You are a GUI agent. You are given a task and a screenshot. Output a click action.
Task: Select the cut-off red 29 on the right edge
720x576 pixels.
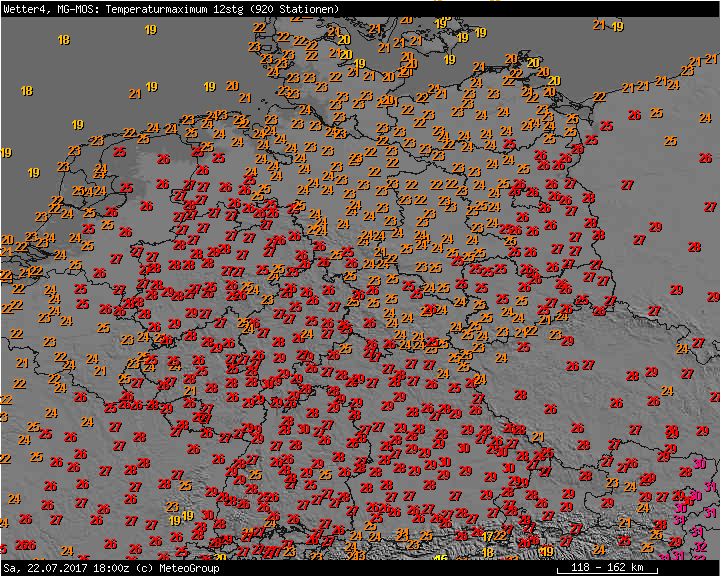[713, 297]
